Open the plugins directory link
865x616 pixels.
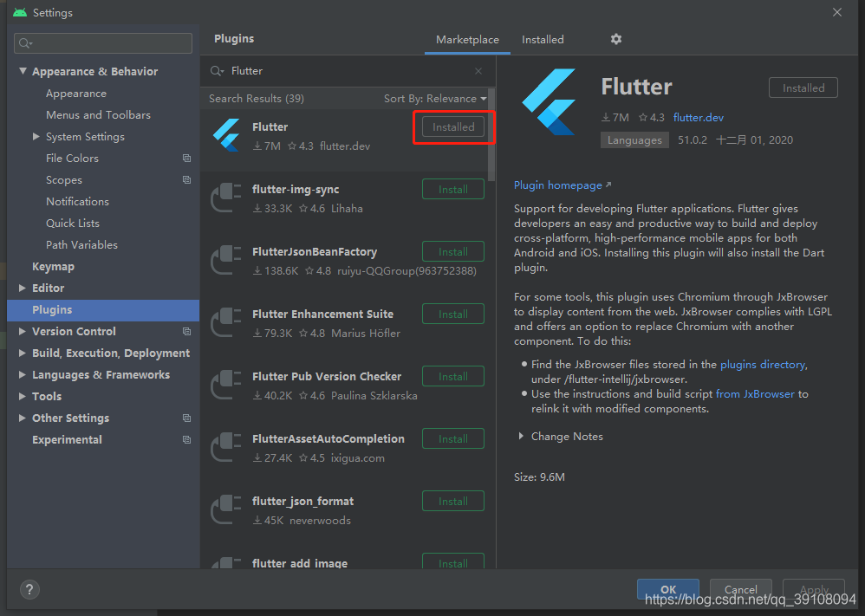[x=763, y=365]
